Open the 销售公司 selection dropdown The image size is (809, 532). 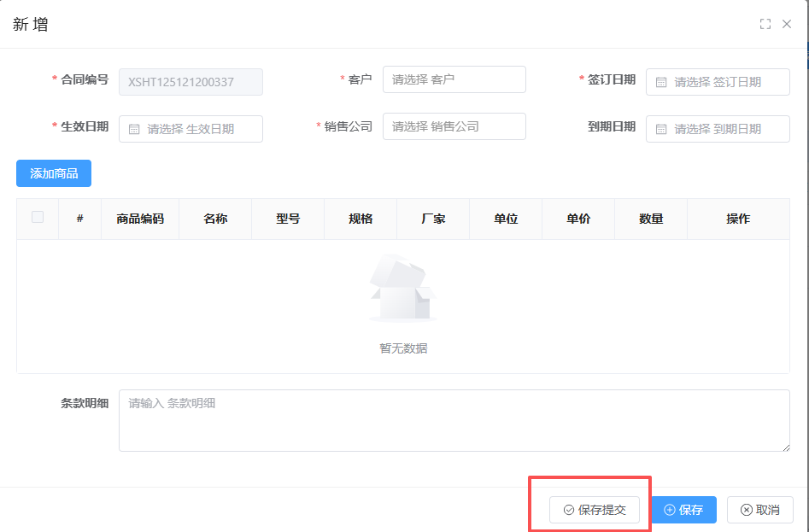(454, 126)
